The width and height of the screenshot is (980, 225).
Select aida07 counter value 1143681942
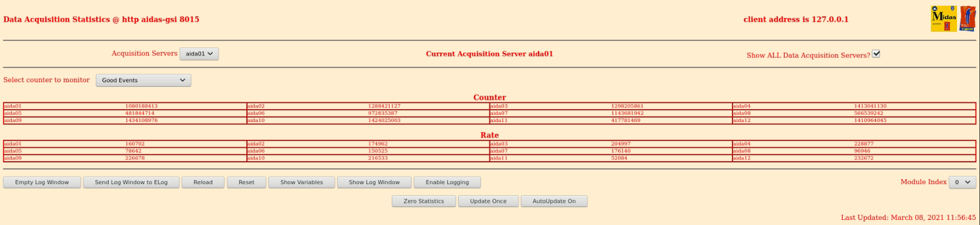(x=627, y=113)
